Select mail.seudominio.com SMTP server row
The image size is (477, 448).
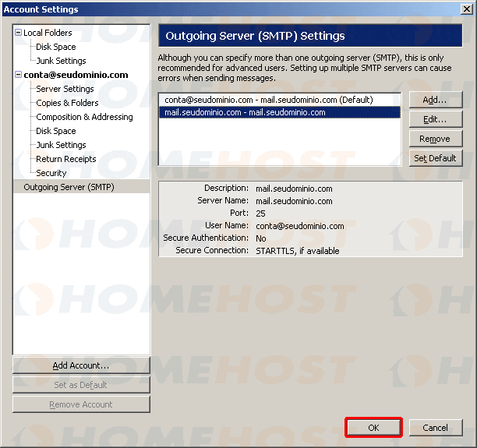point(280,112)
